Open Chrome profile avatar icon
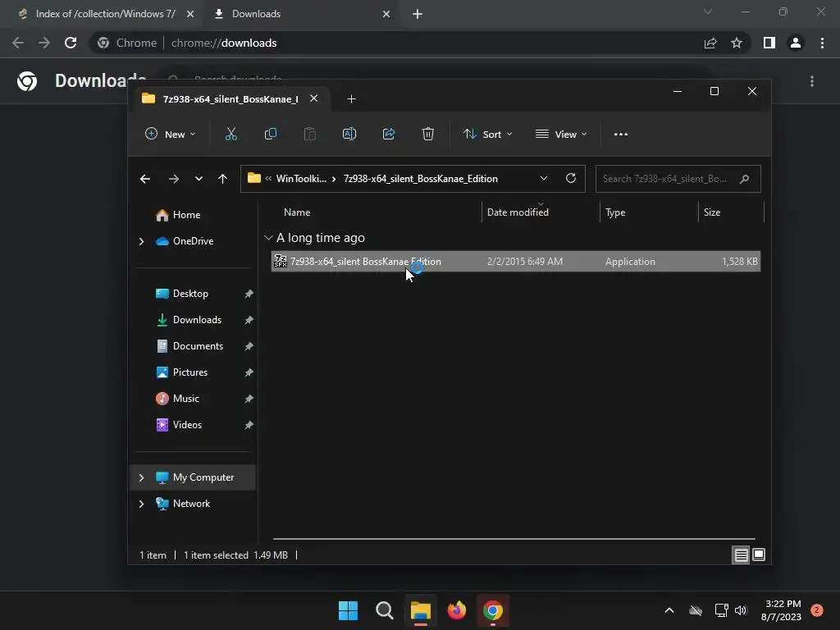Screen dimensions: 840x630 pos(796,43)
